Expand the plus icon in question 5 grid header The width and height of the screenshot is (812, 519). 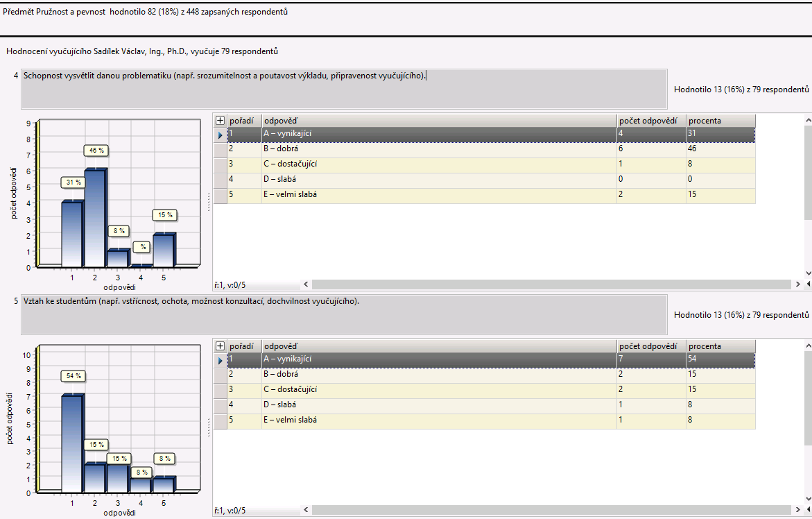(x=221, y=346)
